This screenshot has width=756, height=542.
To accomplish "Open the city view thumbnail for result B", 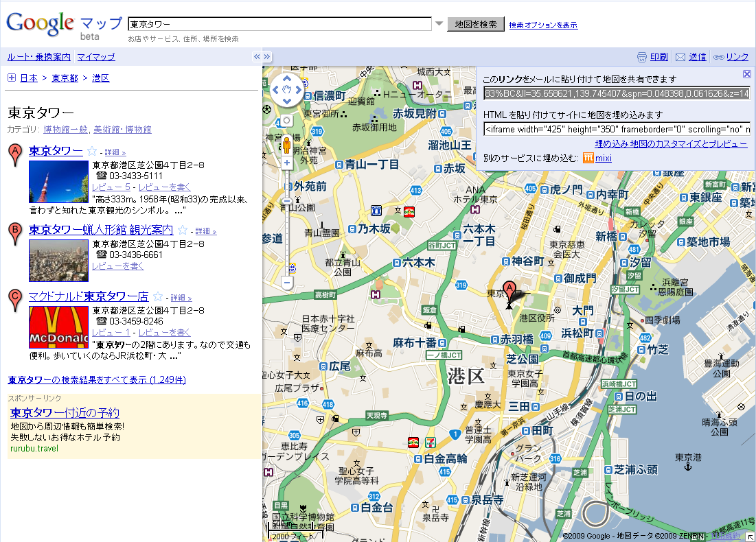I will (59, 261).
